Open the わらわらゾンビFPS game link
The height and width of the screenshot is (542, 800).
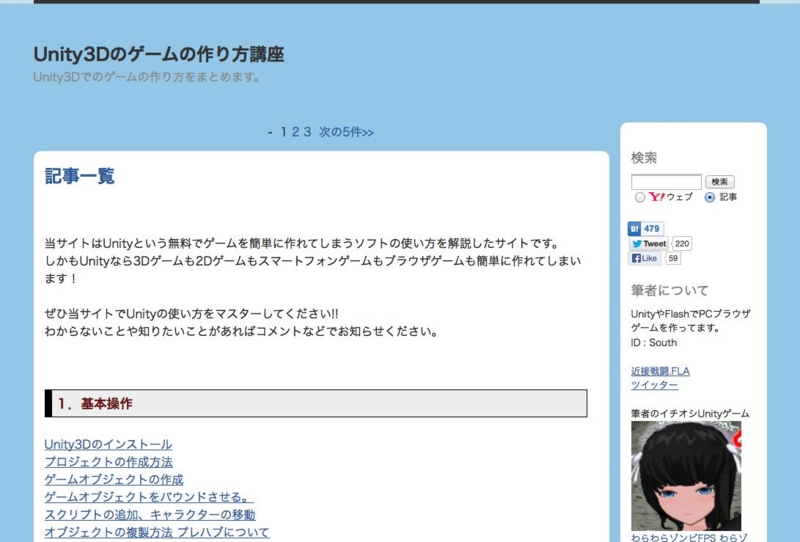pos(689,537)
